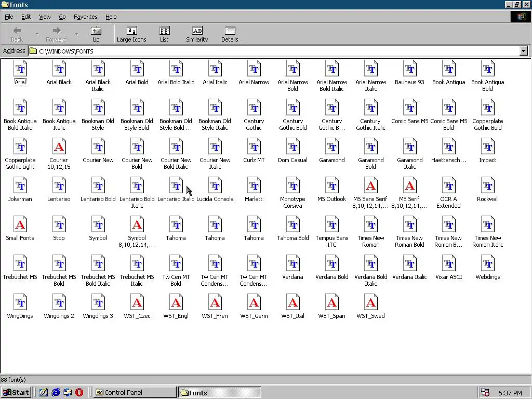Select the Wingdings 2 font icon

(59, 303)
